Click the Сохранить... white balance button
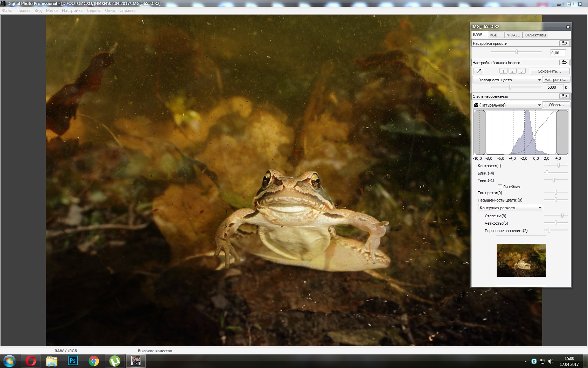Viewport: 588px width, 368px height. [x=549, y=71]
